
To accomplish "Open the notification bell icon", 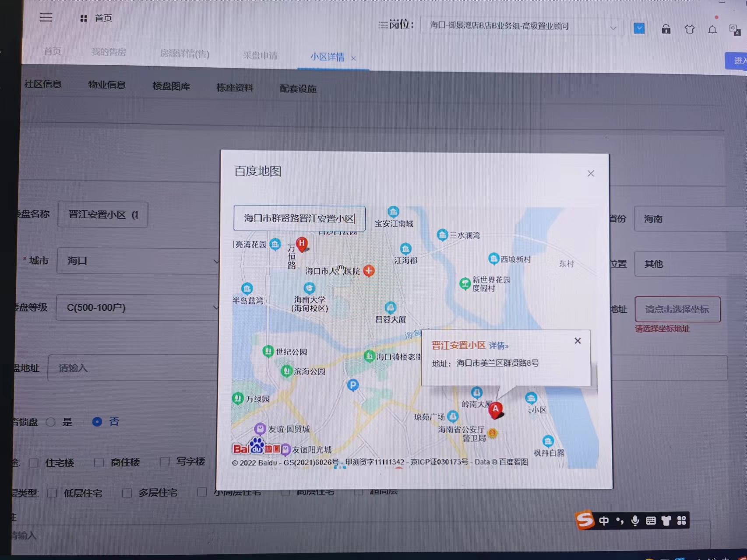I will click(712, 30).
